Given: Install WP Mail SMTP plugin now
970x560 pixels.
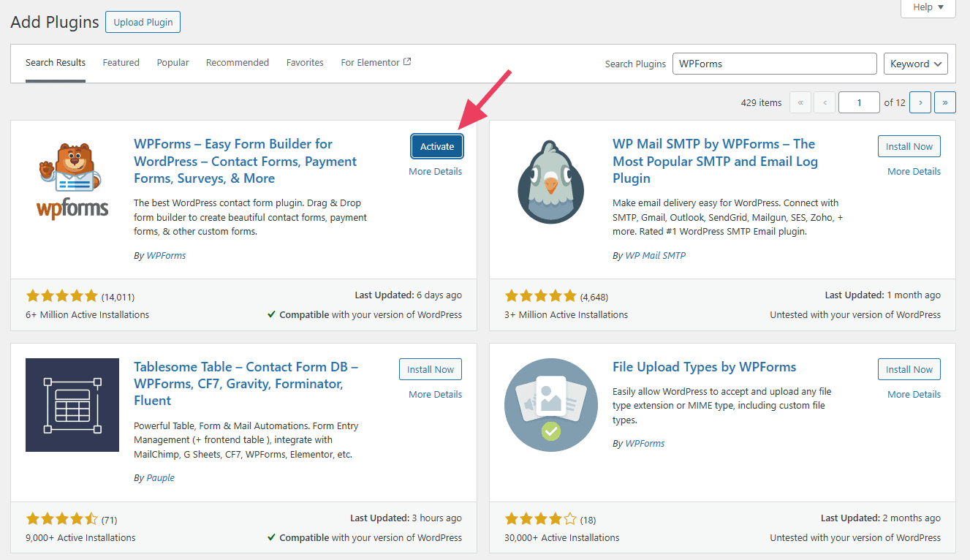Looking at the screenshot, I should 909,146.
